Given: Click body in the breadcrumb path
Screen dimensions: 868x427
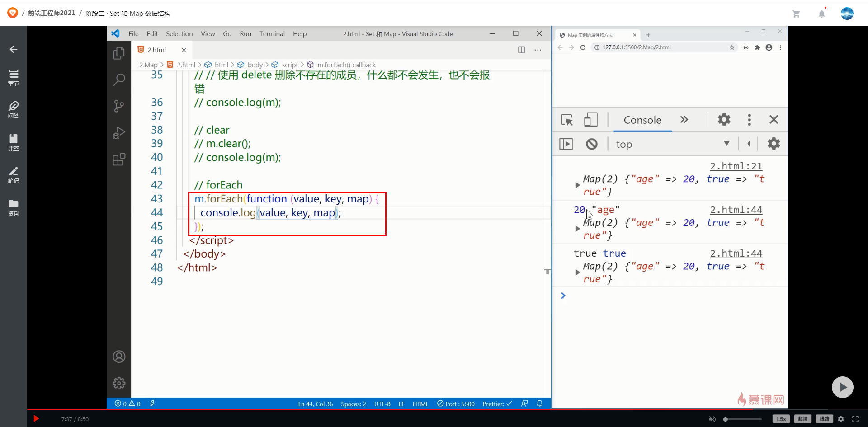Looking at the screenshot, I should click(x=255, y=65).
